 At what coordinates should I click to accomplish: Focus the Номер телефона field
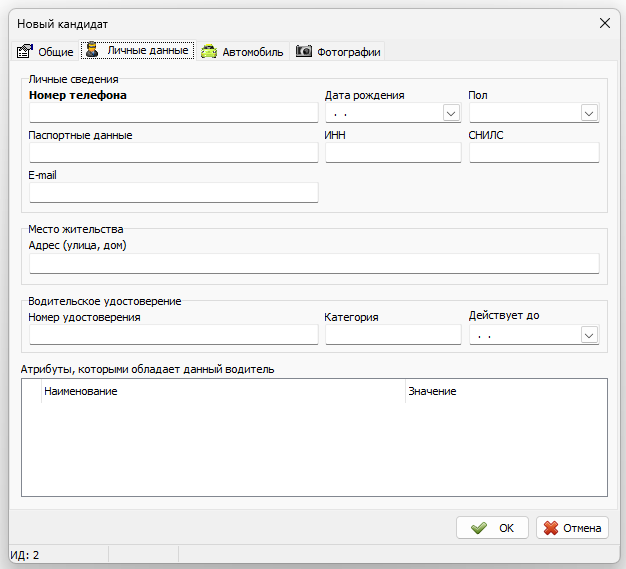[x=174, y=113]
